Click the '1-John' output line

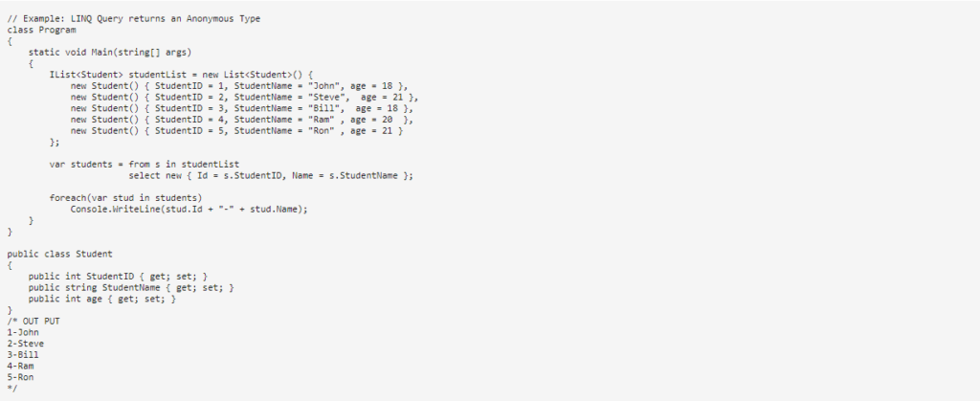(23, 333)
